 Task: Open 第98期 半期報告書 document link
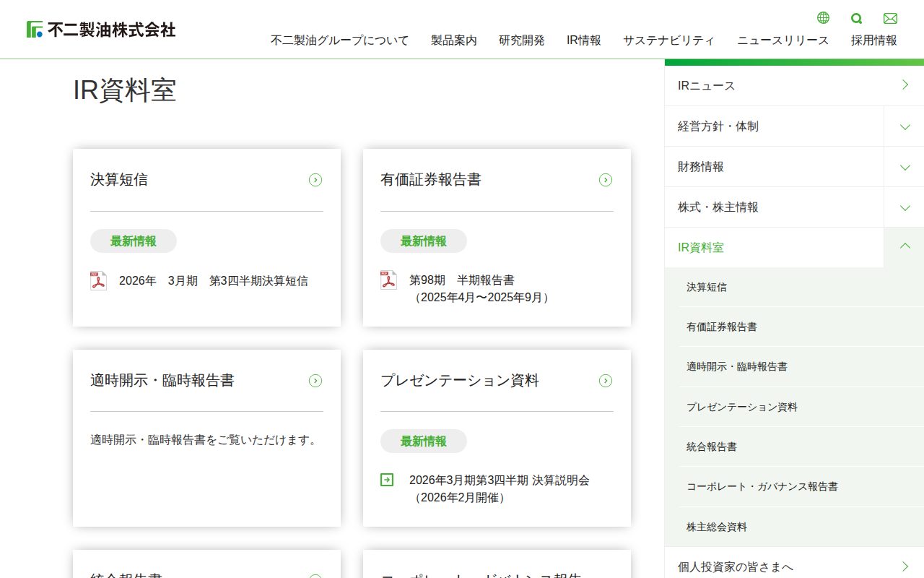click(x=481, y=288)
